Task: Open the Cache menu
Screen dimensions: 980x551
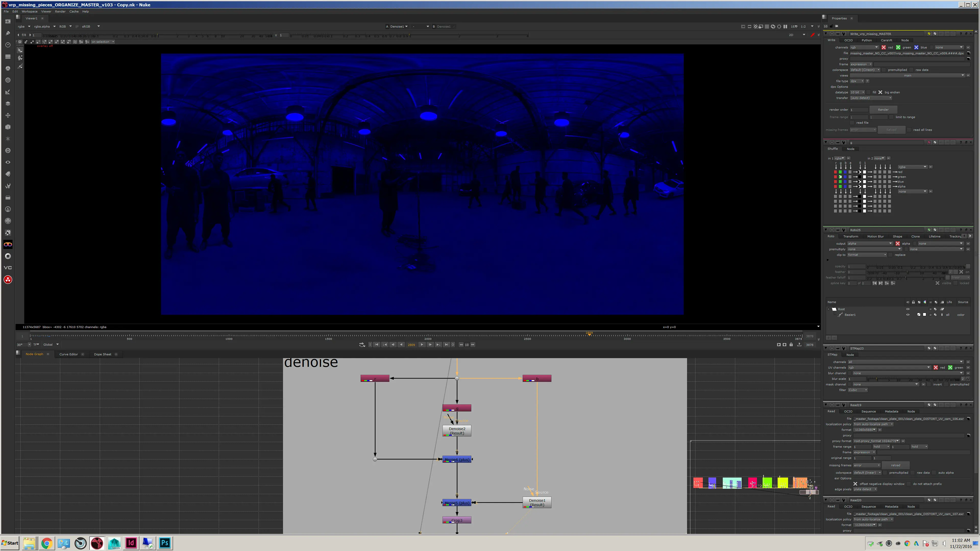Action: [74, 11]
